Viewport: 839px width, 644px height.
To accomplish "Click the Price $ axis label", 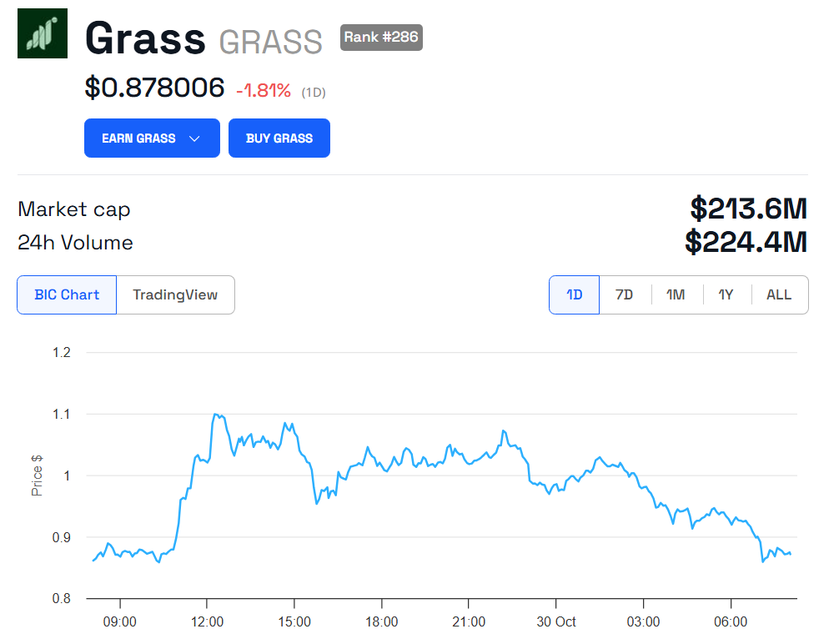I will (37, 476).
